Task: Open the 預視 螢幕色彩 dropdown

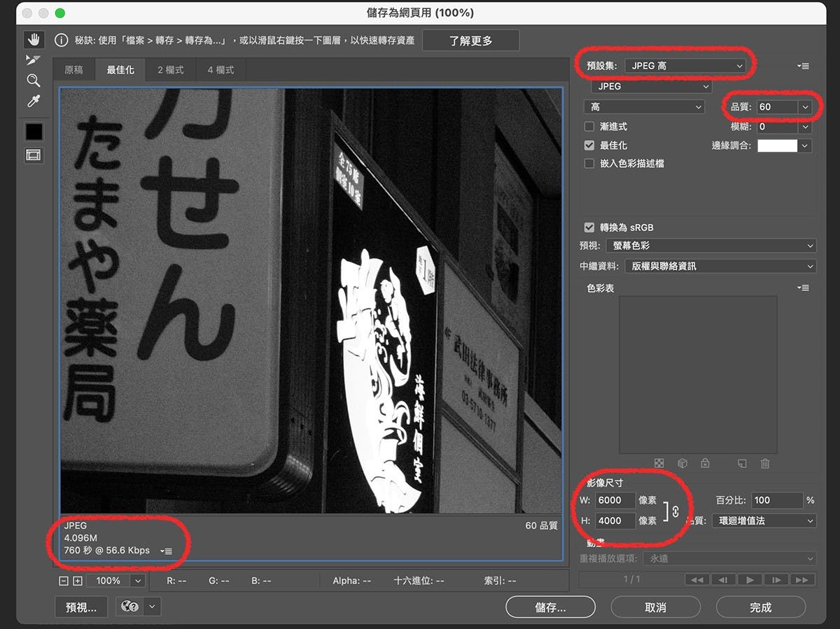Action: tap(710, 246)
